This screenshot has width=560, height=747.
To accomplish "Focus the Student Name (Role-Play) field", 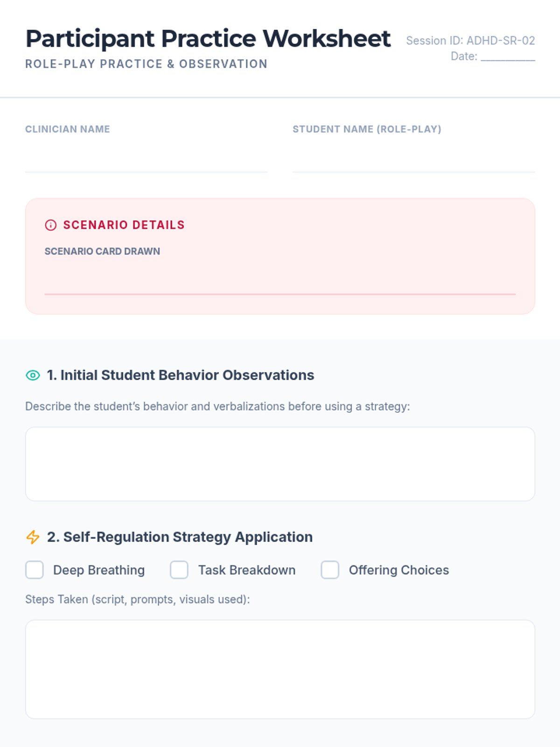I will (x=413, y=161).
